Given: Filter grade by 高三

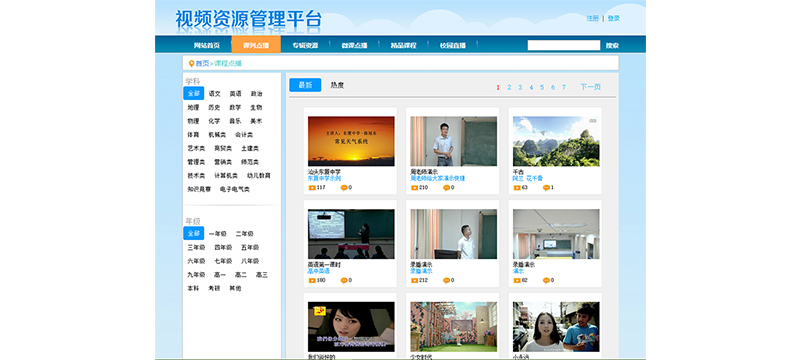Looking at the screenshot, I should (262, 274).
